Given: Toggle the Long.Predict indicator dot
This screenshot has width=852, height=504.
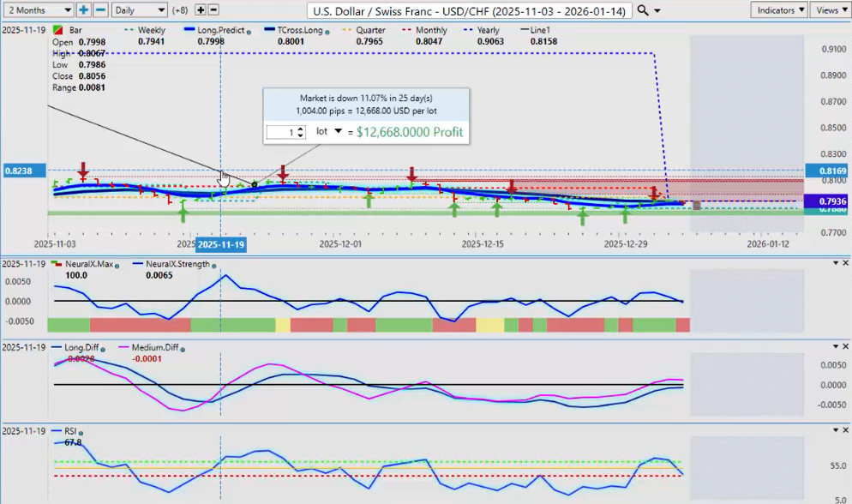Looking at the screenshot, I should tap(249, 30).
